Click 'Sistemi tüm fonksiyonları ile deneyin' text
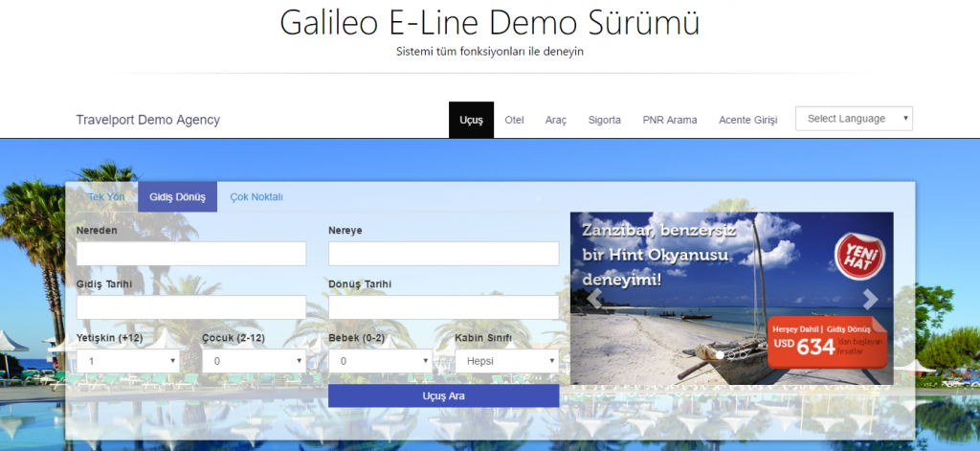The image size is (980, 451). pyautogui.click(x=490, y=52)
